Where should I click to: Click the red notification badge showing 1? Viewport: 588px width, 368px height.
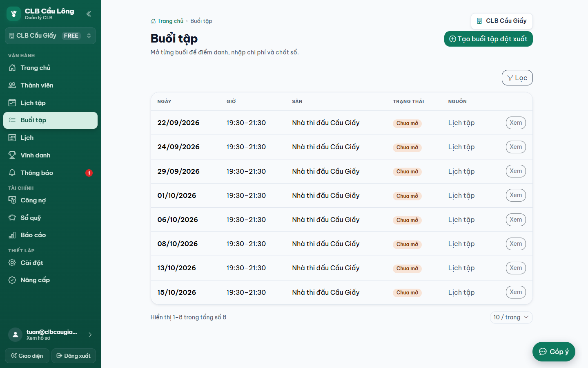pos(89,173)
